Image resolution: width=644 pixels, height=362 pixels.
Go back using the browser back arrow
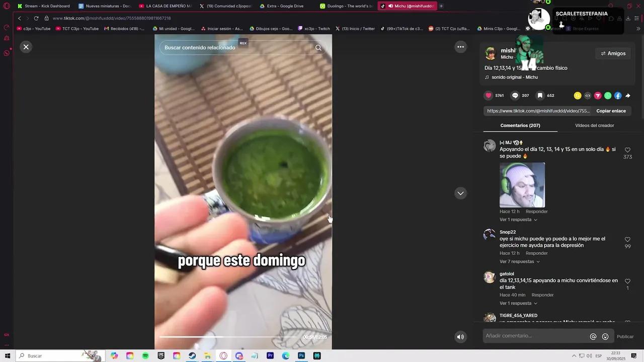pyautogui.click(x=20, y=18)
